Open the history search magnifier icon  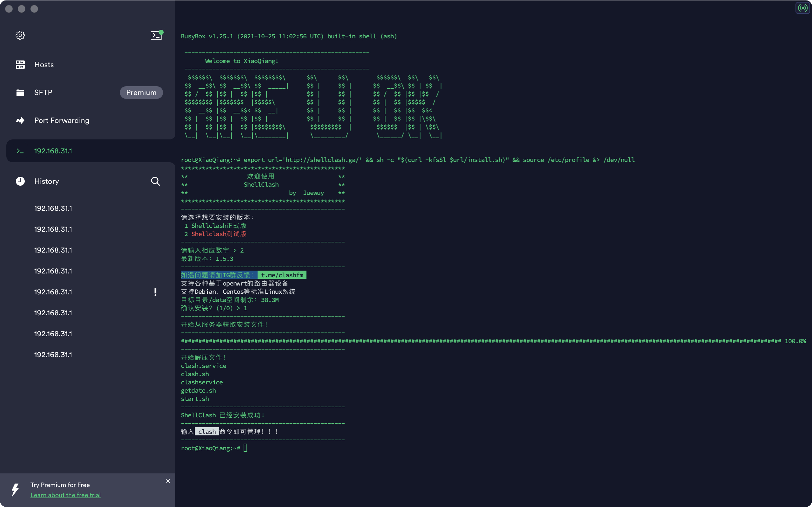155,181
